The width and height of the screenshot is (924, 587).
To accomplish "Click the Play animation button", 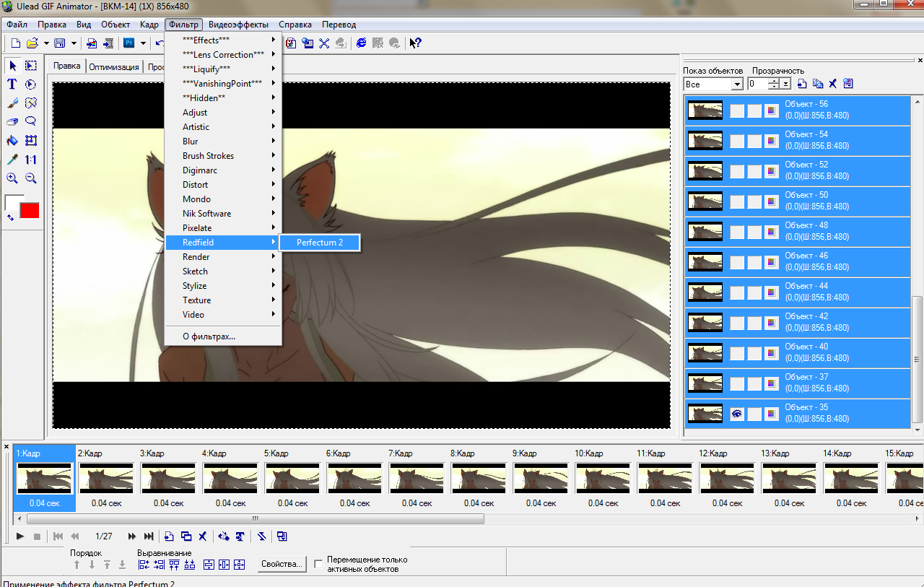I will (x=20, y=536).
